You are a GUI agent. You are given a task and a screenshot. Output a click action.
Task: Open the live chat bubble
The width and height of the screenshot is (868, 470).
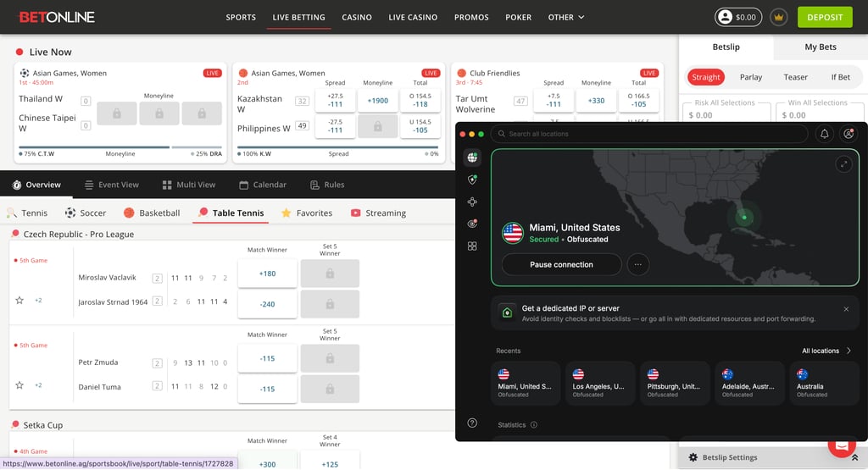(842, 445)
